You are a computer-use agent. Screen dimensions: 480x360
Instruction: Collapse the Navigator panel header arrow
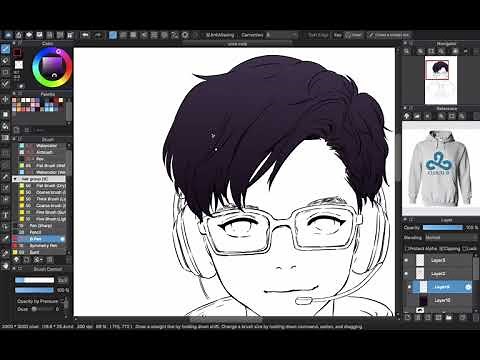click(405, 43)
